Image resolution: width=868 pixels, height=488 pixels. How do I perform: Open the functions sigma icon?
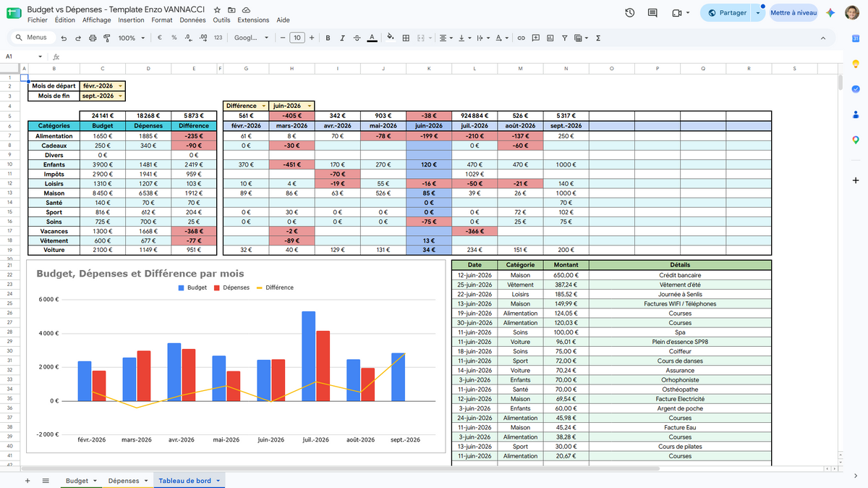pos(598,38)
